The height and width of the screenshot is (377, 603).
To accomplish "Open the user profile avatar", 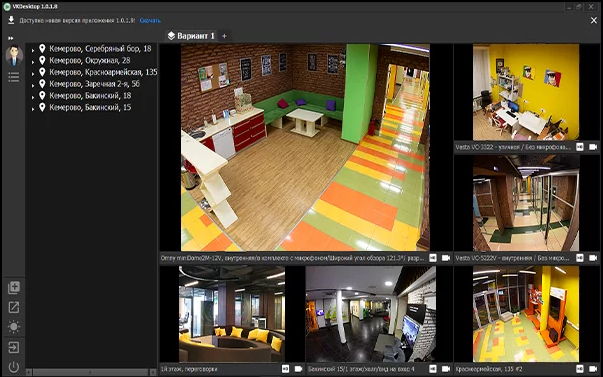I will pos(14,55).
